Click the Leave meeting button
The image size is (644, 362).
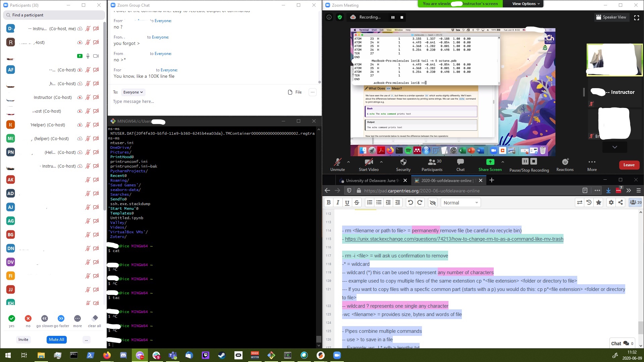[629, 165]
